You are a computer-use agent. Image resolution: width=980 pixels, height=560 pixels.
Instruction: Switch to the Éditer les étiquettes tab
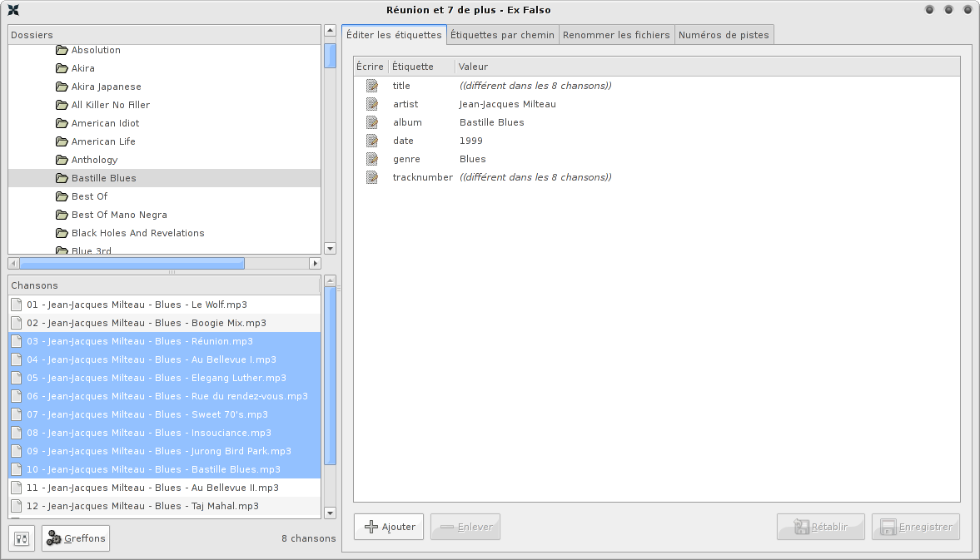[x=394, y=35]
